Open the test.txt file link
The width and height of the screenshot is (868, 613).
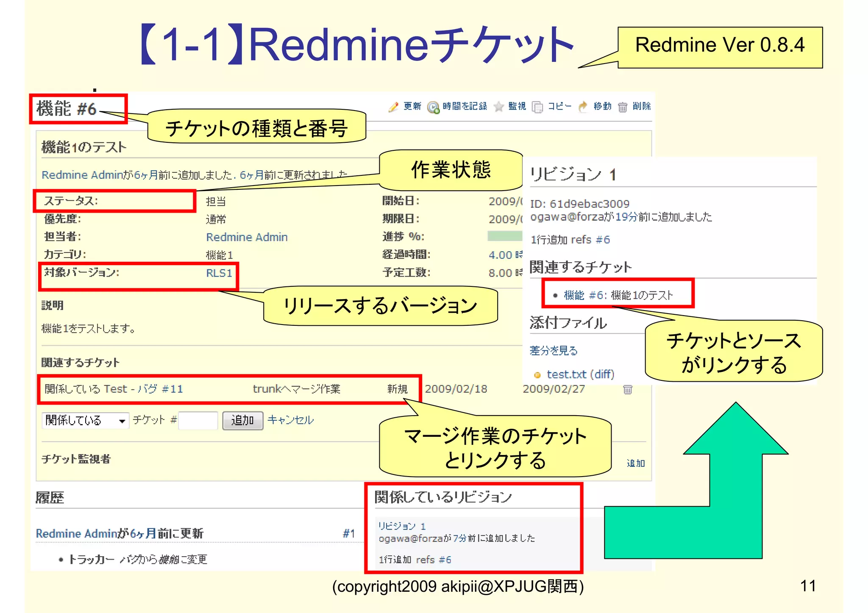pos(566,374)
